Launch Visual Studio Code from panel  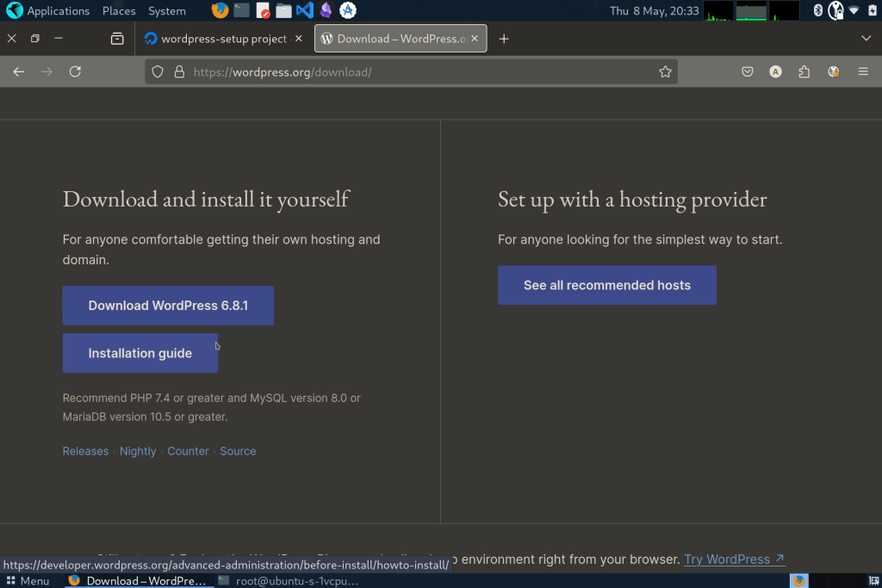point(305,10)
